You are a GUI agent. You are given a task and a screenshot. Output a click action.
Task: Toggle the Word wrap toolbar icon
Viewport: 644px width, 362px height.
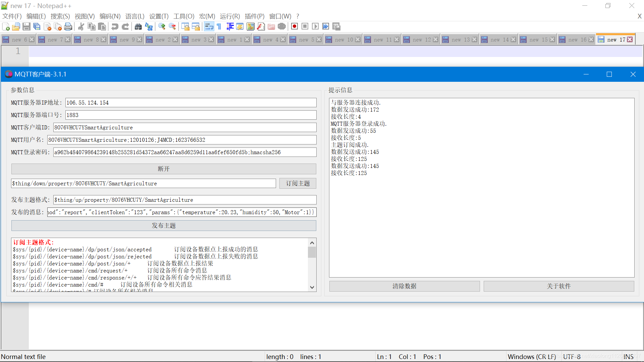(x=209, y=26)
